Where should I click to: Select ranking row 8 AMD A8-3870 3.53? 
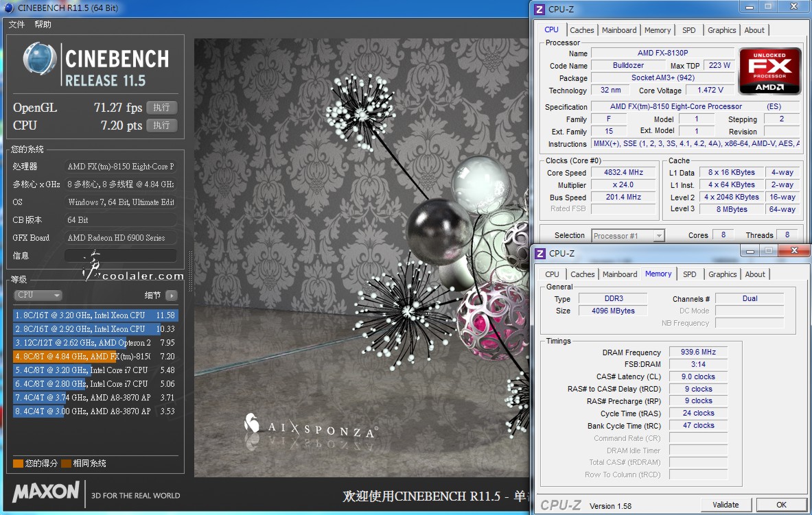(x=95, y=411)
